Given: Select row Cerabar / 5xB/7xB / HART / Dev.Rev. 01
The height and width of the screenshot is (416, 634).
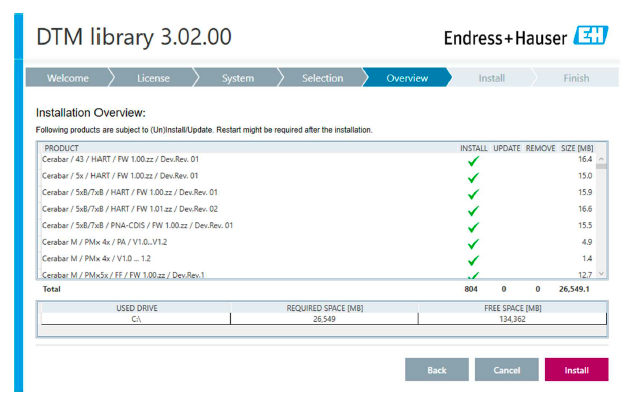Looking at the screenshot, I should pyautogui.click(x=317, y=192).
